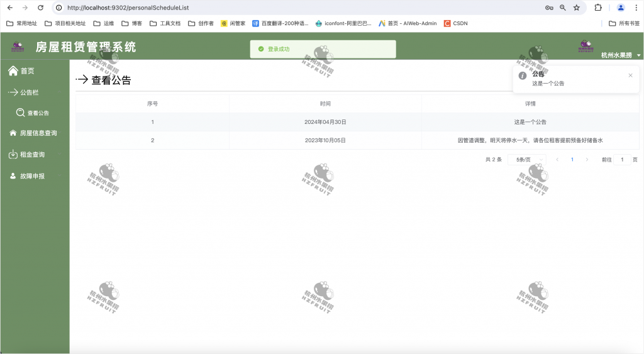Open the browser three-dot menu
The height and width of the screenshot is (354, 644).
[636, 8]
